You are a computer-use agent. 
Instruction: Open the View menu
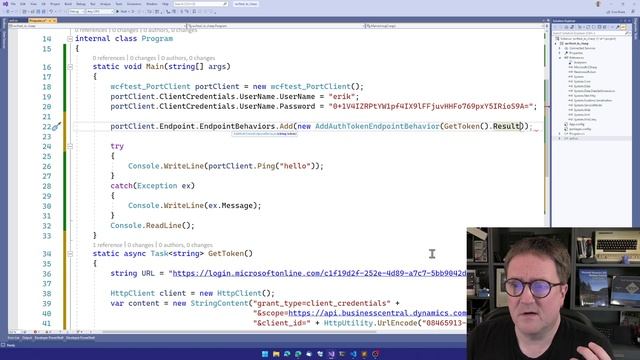coord(33,4)
